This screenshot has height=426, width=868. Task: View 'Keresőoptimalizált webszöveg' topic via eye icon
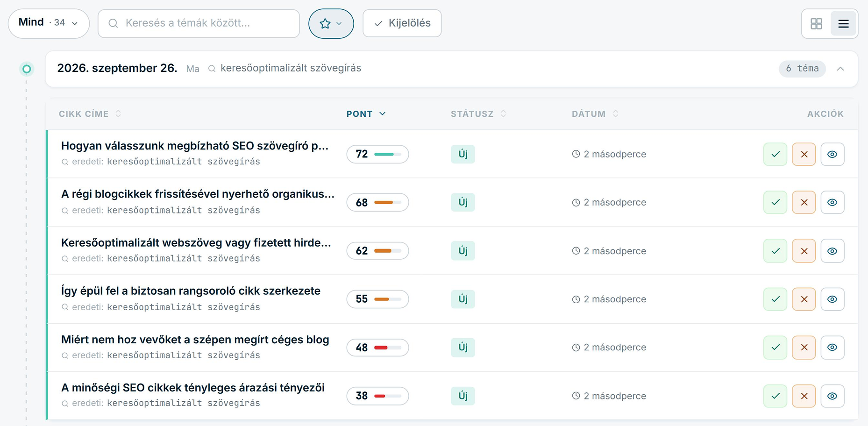click(x=832, y=251)
